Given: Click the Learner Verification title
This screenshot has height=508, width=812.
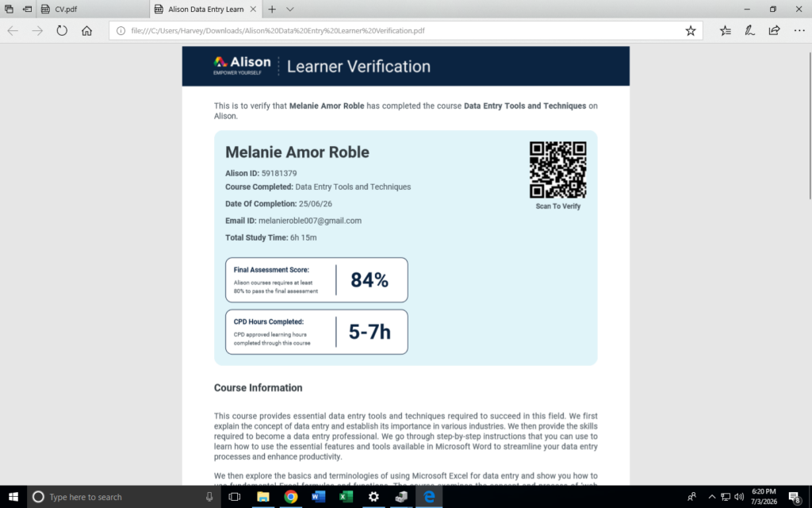Looking at the screenshot, I should tap(358, 67).
